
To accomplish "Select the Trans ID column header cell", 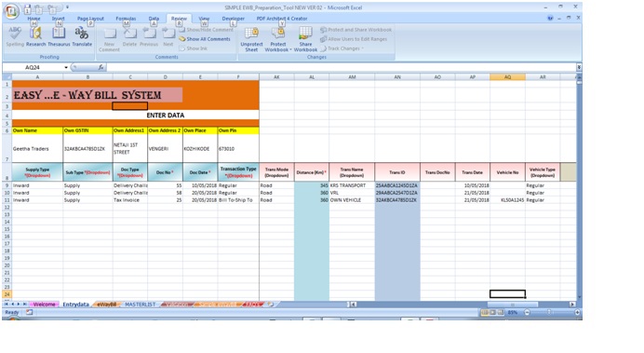I will [x=397, y=172].
